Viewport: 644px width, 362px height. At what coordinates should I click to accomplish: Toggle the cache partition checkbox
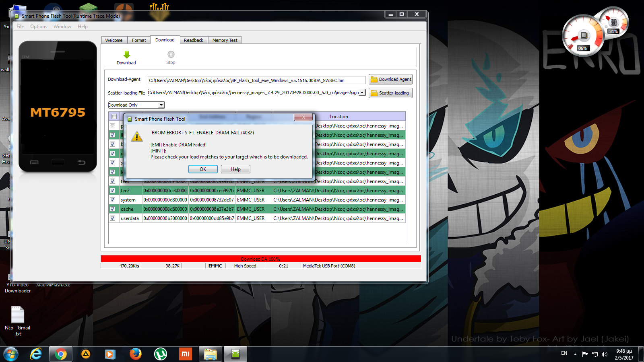coord(113,209)
